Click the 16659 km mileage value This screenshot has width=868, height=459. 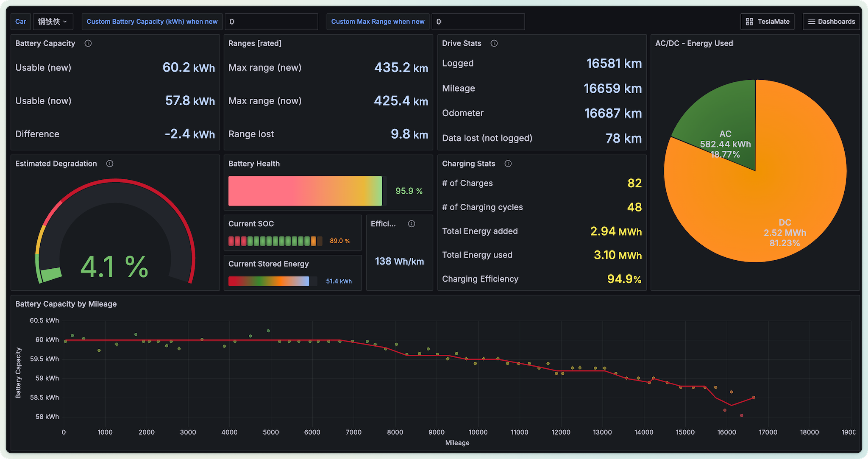(613, 88)
